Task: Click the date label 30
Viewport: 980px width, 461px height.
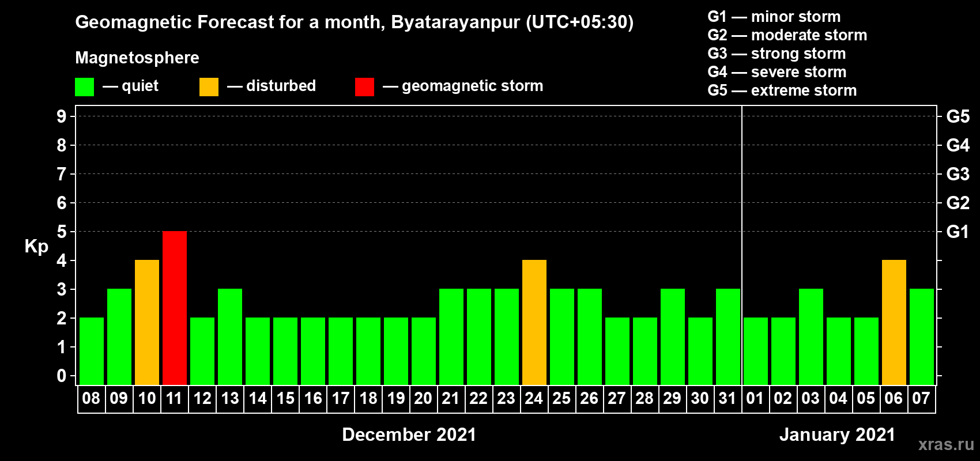Action: click(x=700, y=398)
